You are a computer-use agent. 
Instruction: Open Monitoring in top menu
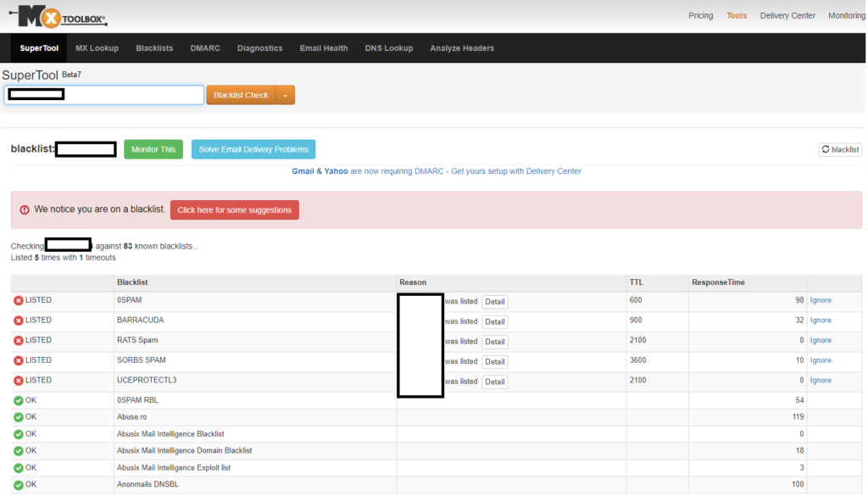(x=847, y=15)
